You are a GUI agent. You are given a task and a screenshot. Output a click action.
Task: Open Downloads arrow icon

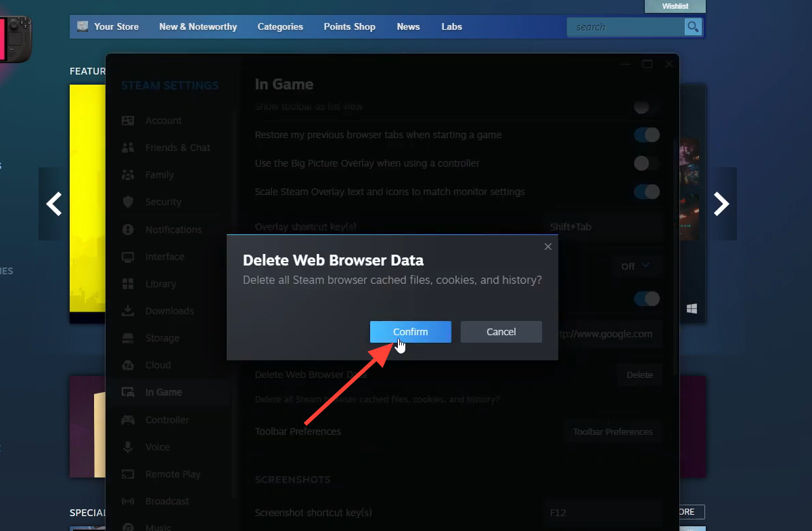pos(128,311)
